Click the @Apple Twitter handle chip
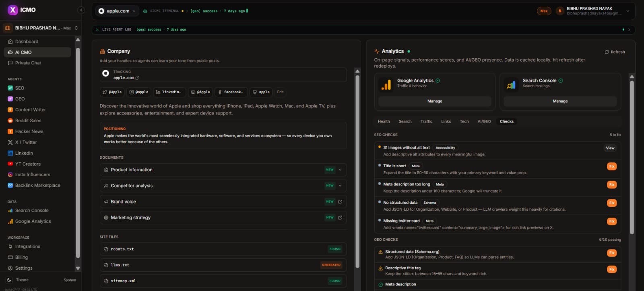 click(112, 92)
